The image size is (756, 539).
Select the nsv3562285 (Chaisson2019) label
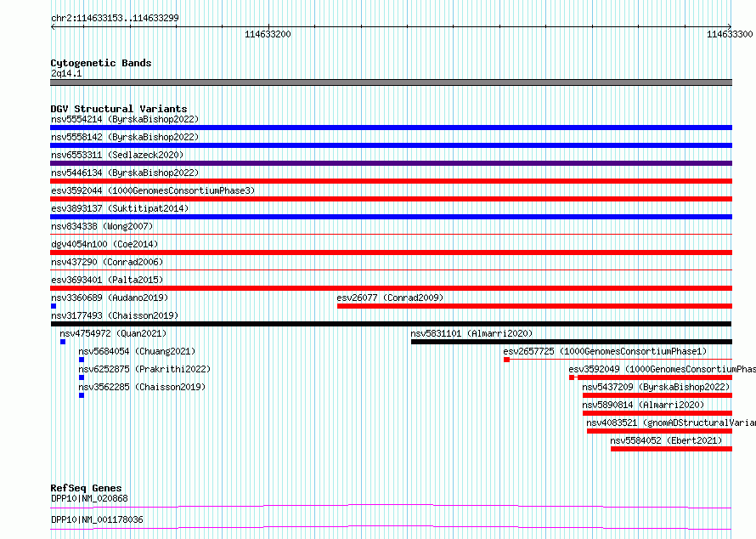click(142, 387)
